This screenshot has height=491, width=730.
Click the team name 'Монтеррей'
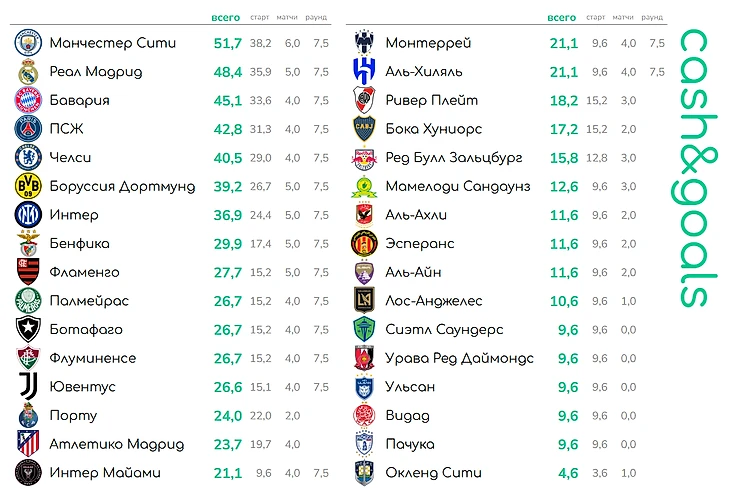[428, 43]
